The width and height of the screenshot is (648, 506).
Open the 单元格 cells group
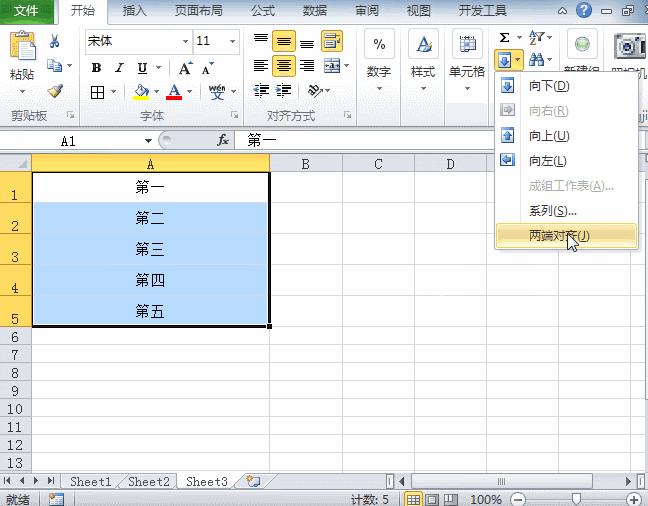point(467,62)
